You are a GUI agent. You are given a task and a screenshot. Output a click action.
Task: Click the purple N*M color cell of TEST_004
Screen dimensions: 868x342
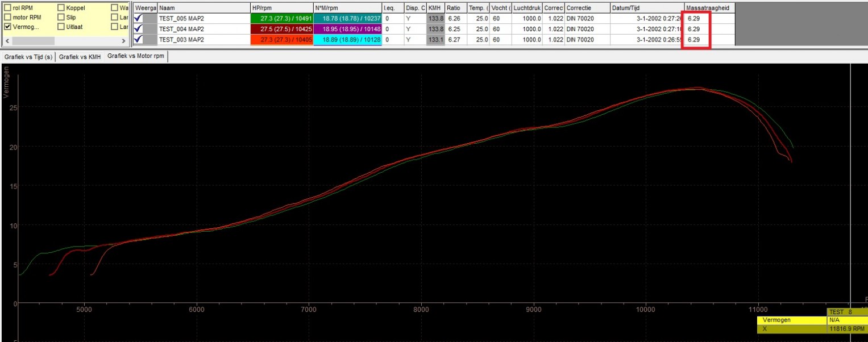pyautogui.click(x=347, y=29)
